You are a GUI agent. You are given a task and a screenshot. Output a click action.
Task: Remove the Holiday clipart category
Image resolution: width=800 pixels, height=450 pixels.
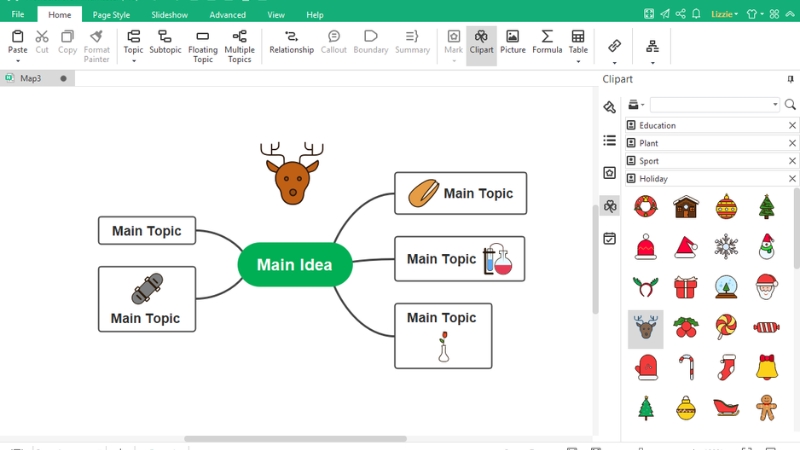pos(792,179)
